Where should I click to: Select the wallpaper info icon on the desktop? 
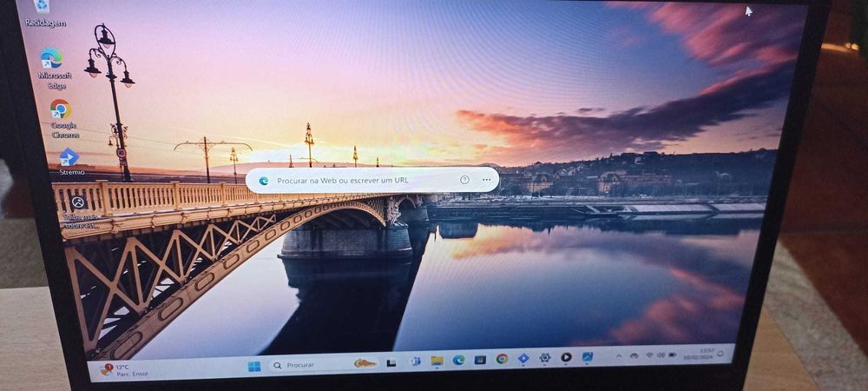pos(80,212)
